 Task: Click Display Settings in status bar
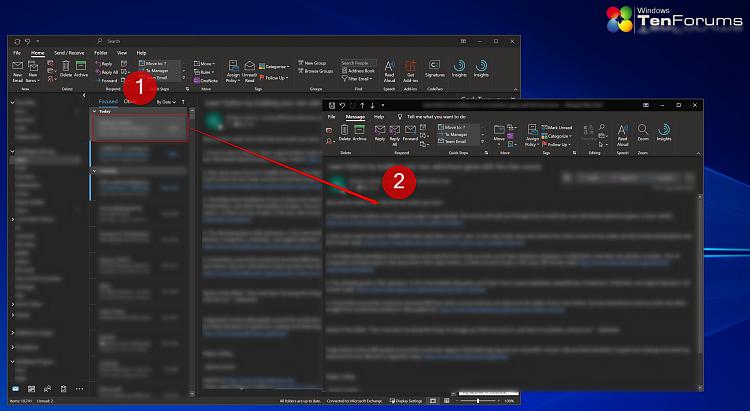click(x=406, y=401)
